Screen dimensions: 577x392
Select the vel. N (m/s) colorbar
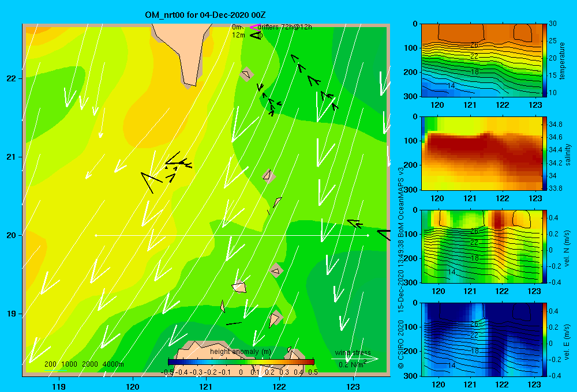(x=545, y=246)
